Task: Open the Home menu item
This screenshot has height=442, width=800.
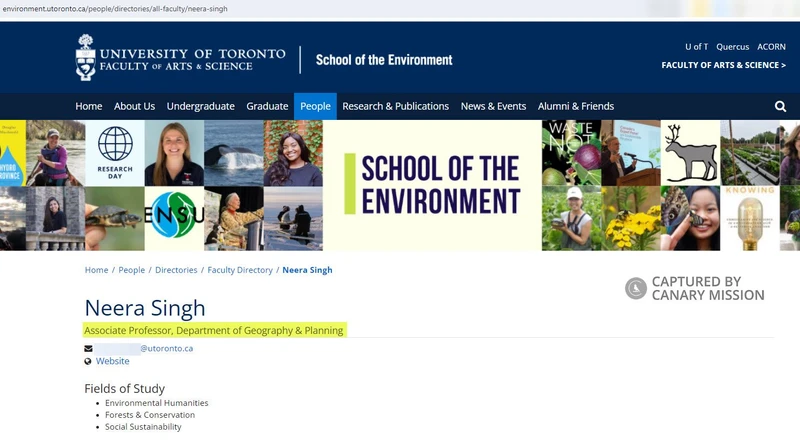Action: tap(89, 106)
